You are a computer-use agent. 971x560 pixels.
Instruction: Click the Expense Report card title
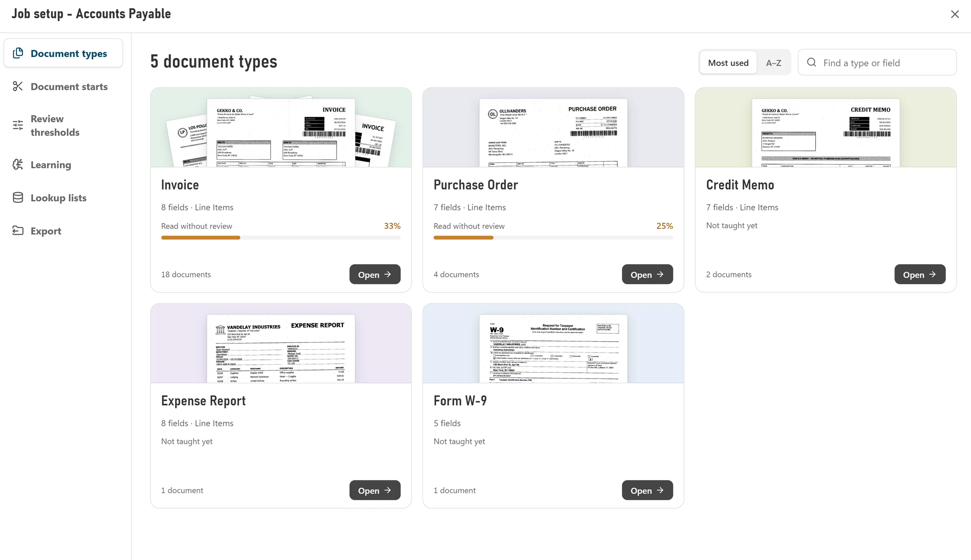coord(204,401)
